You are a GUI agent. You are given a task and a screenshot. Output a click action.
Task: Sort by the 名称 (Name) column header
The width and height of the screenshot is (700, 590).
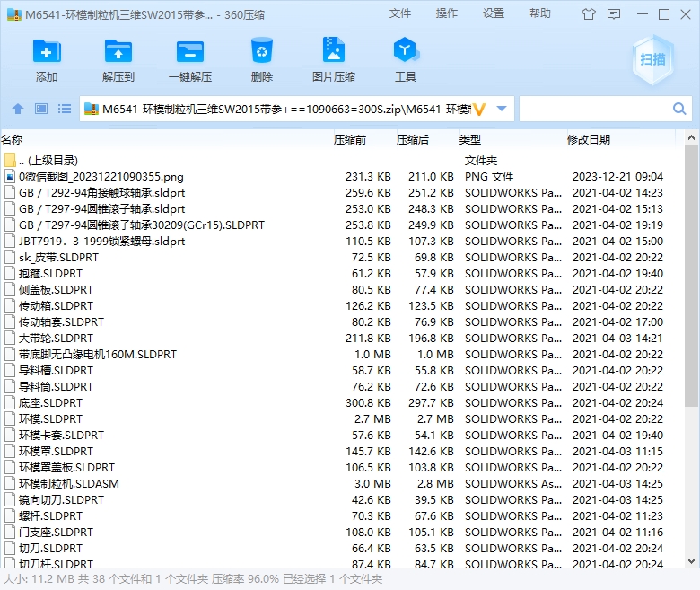point(12,140)
